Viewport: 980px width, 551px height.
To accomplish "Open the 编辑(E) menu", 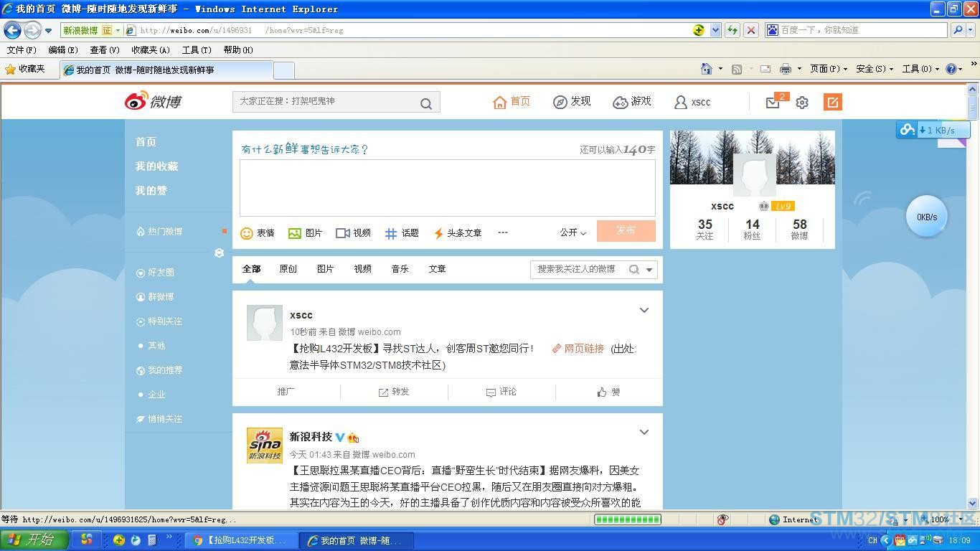I will pos(63,50).
